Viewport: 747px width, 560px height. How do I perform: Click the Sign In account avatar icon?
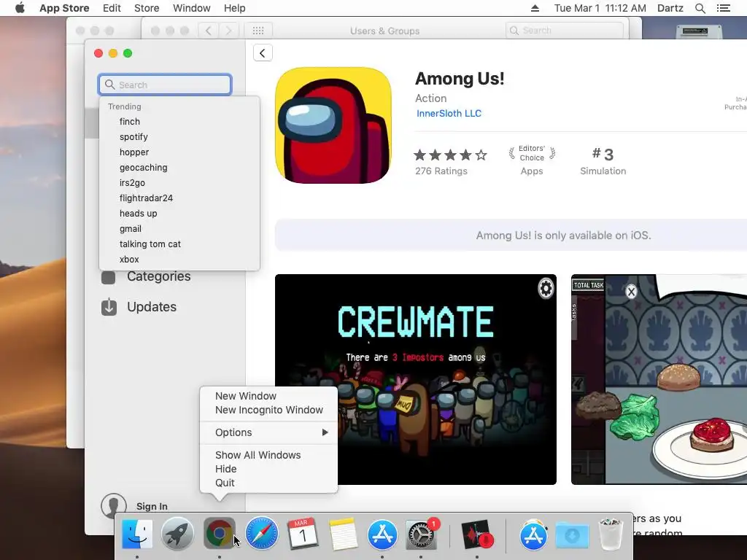point(113,505)
